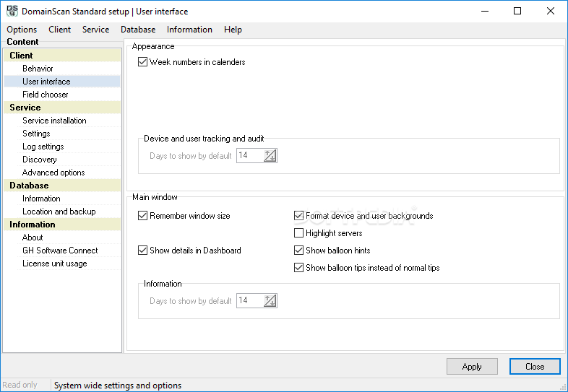Image resolution: width=568 pixels, height=392 pixels.
Task: Minimize the setup window
Action: (x=485, y=11)
